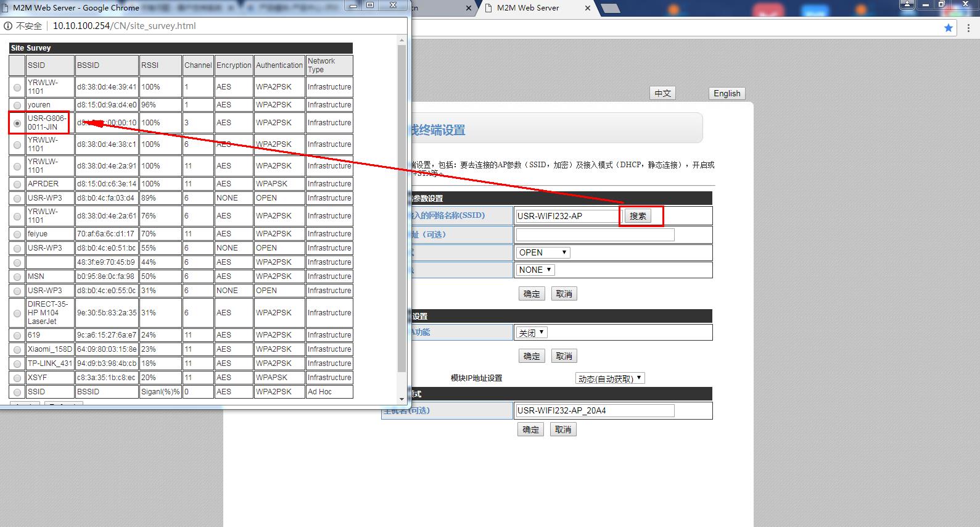
Task: Click the insecure site info icon
Action: tap(8, 26)
